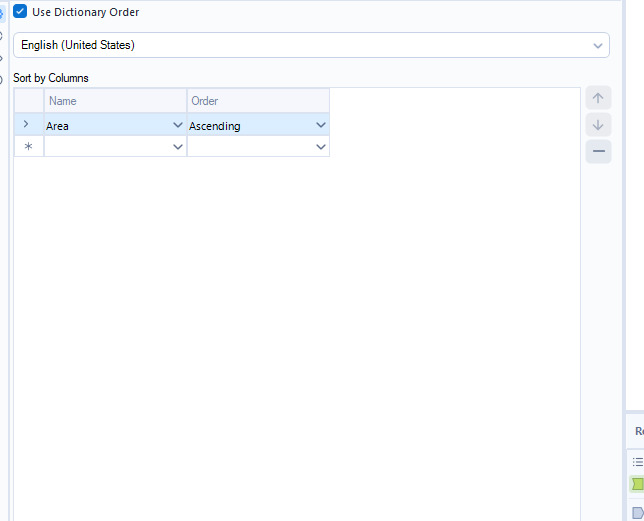Open the empty new-row Order dropdown

[320, 147]
